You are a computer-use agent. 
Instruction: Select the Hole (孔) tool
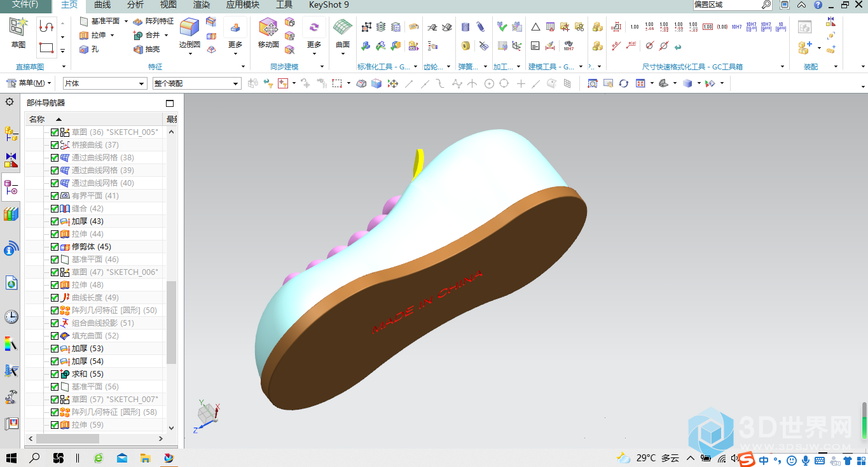[x=89, y=49]
